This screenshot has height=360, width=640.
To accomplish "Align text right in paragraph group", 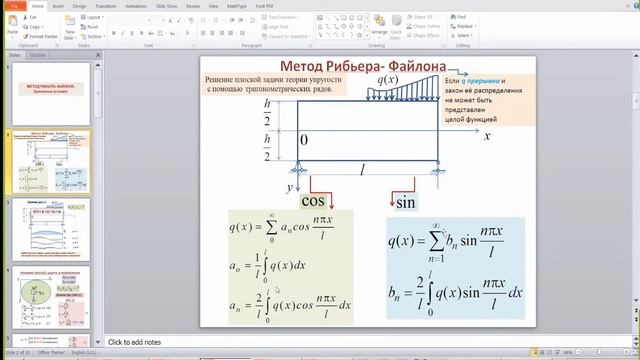I will point(222,33).
